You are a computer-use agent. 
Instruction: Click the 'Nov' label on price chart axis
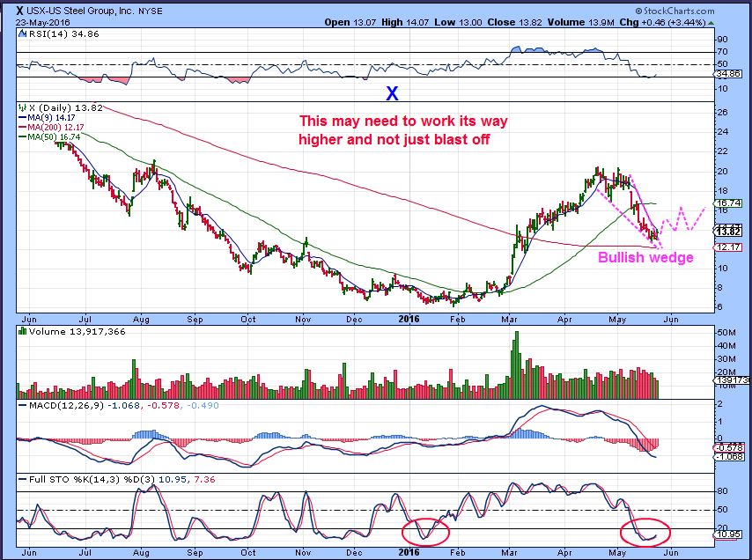(303, 320)
